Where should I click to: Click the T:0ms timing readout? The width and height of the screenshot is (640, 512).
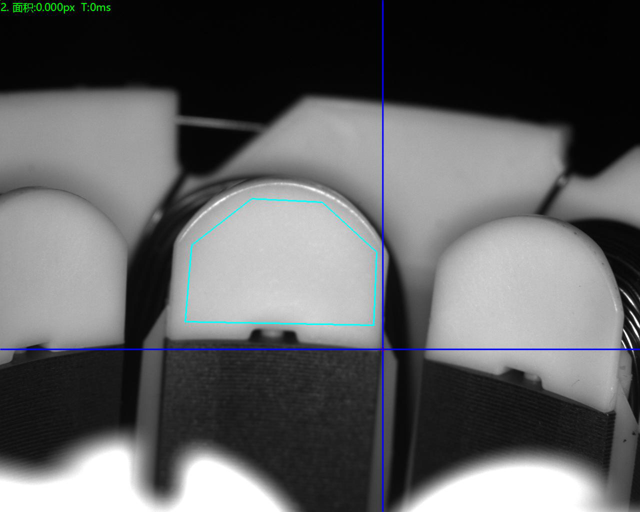tap(95, 8)
